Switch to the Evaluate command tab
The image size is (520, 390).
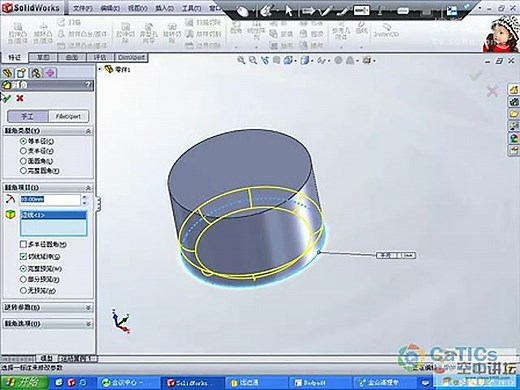100,57
